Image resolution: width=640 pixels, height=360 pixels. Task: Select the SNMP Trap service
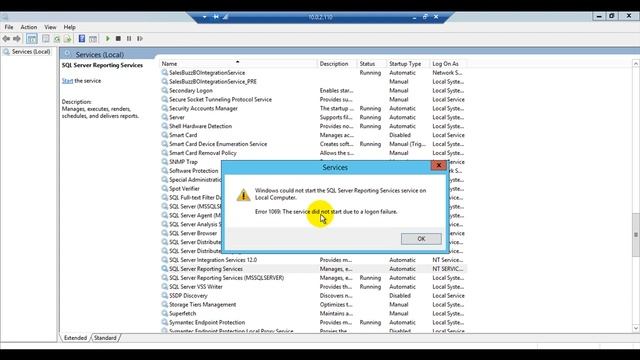tap(183, 162)
